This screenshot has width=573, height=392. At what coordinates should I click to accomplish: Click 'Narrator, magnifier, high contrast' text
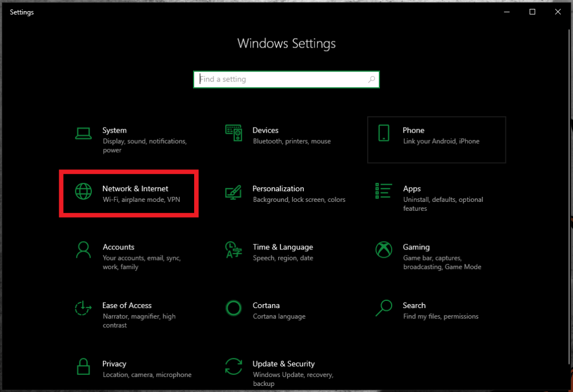click(139, 321)
